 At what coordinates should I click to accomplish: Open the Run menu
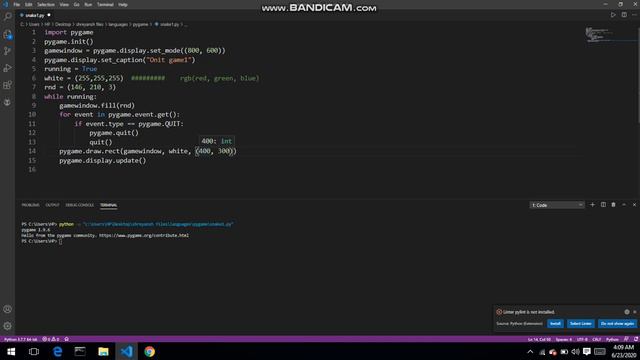tap(88, 4)
